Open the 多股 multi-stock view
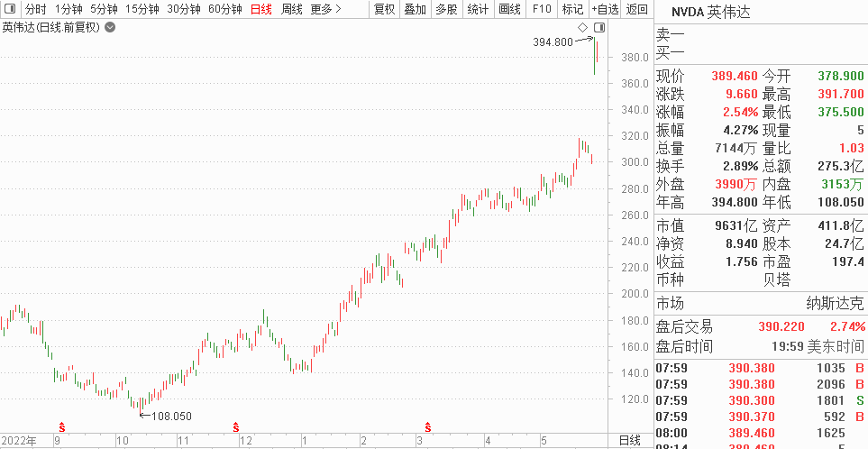The image size is (868, 449). [x=447, y=9]
